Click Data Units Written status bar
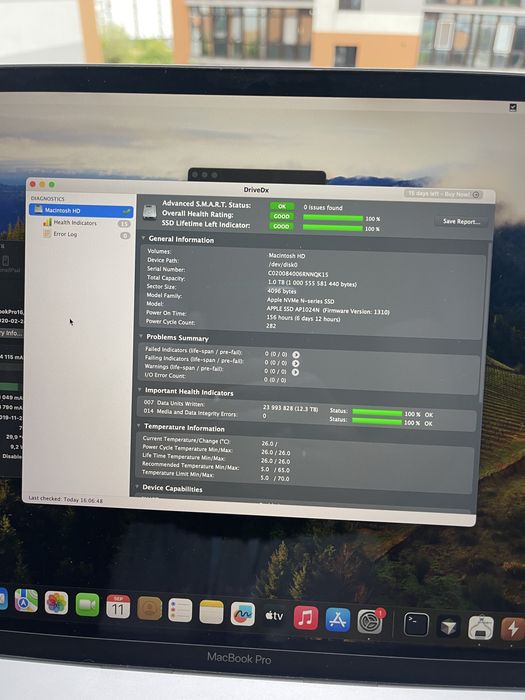The image size is (525, 700). click(x=377, y=412)
